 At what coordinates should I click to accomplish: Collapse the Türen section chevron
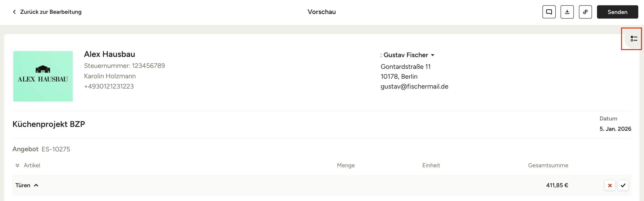(36, 185)
